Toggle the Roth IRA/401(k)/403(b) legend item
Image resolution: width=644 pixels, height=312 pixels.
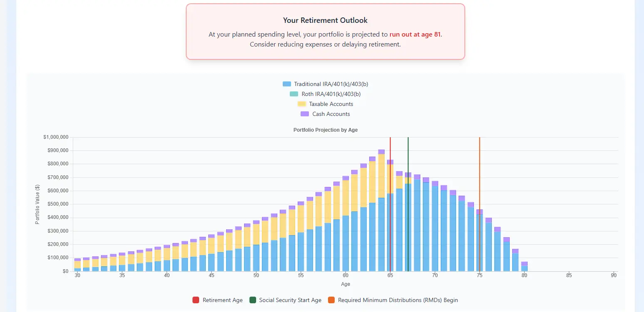325,94
